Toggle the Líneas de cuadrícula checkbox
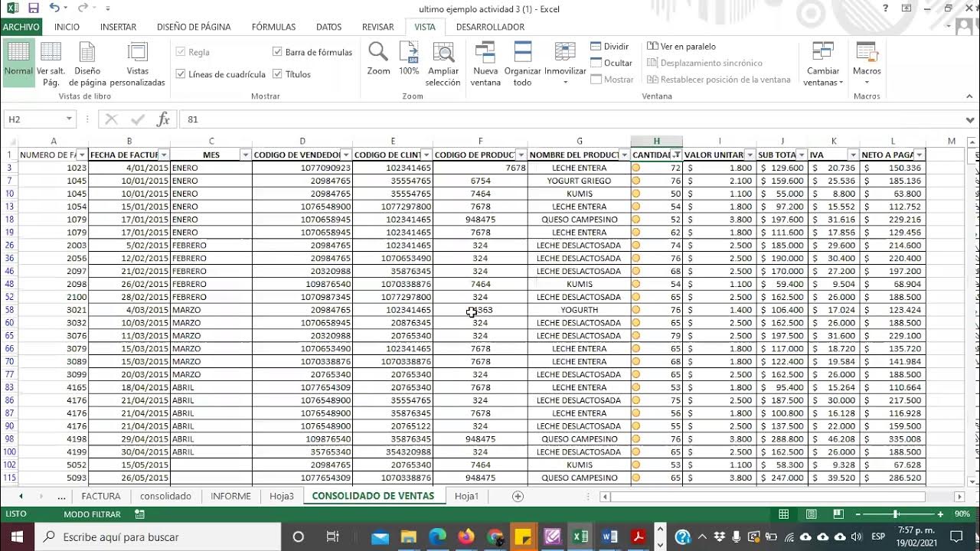980x551 pixels. click(x=181, y=74)
